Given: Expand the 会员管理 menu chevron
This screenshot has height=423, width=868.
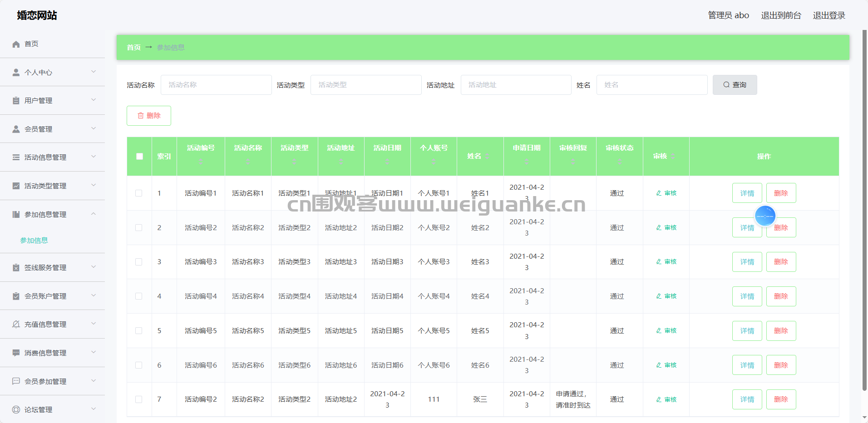Looking at the screenshot, I should coord(94,128).
